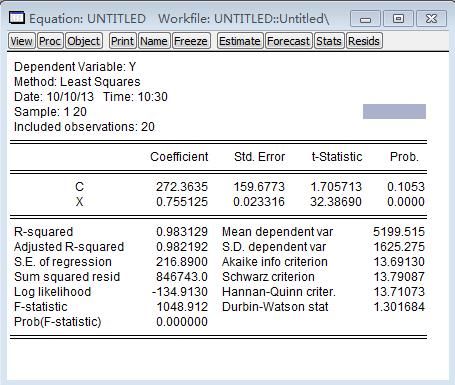Image resolution: width=455 pixels, height=385 pixels.
Task: Click the Std. Error column header
Action: tap(259, 157)
